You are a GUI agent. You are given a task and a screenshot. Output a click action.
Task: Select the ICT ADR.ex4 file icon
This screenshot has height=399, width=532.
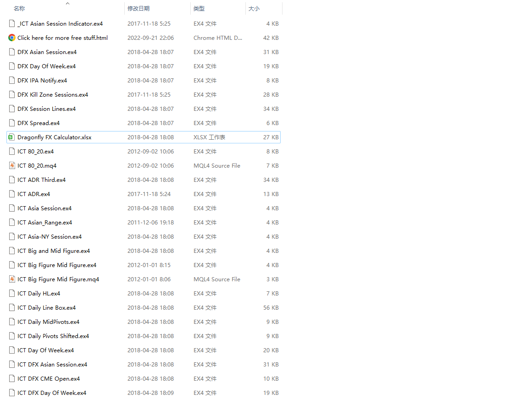pyautogui.click(x=12, y=194)
